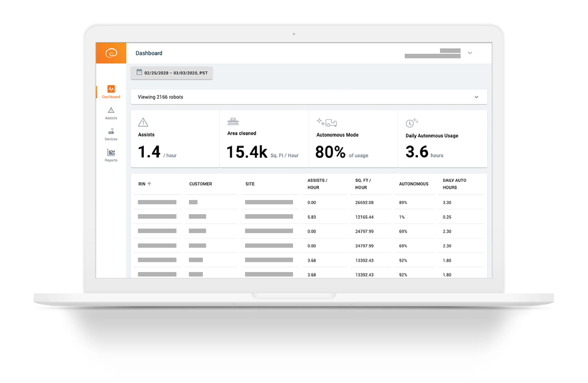
Task: Select the 15.4k Sq. Ft / Hour value
Action: point(262,152)
